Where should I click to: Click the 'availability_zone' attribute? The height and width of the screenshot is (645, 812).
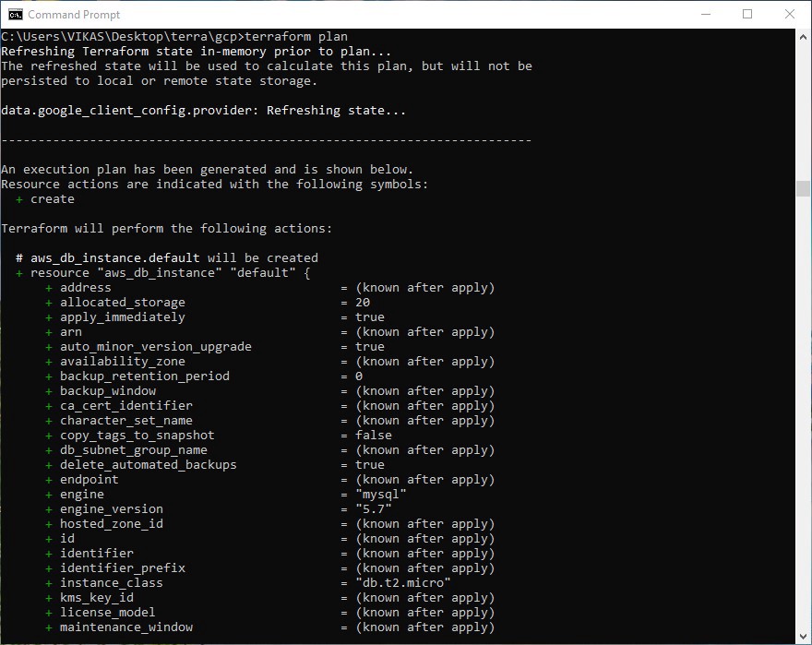(x=122, y=361)
